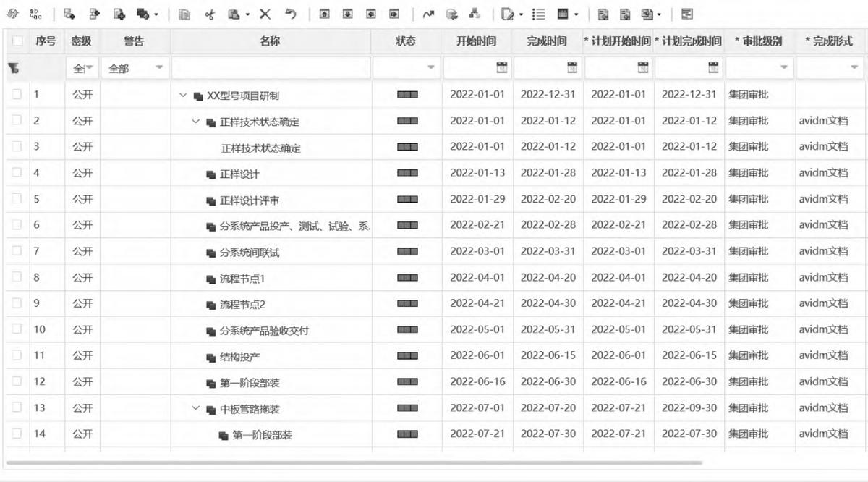
Task: Click the outdent left arrow icon
Action: pos(370,14)
